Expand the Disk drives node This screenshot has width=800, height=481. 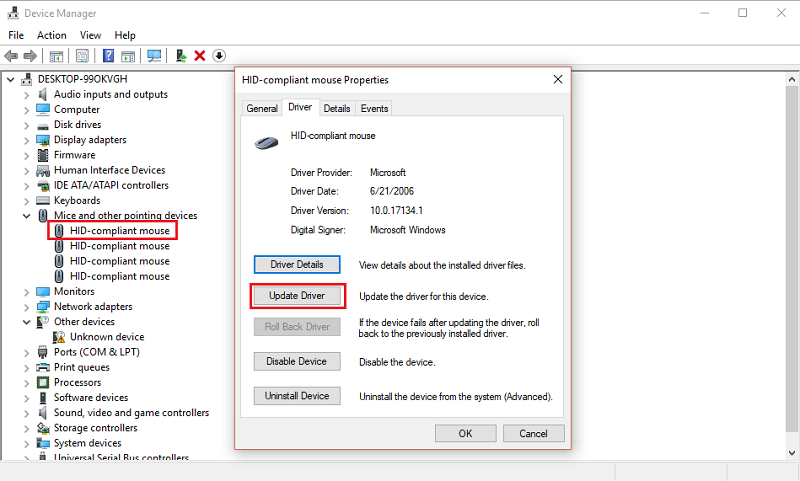pos(27,125)
